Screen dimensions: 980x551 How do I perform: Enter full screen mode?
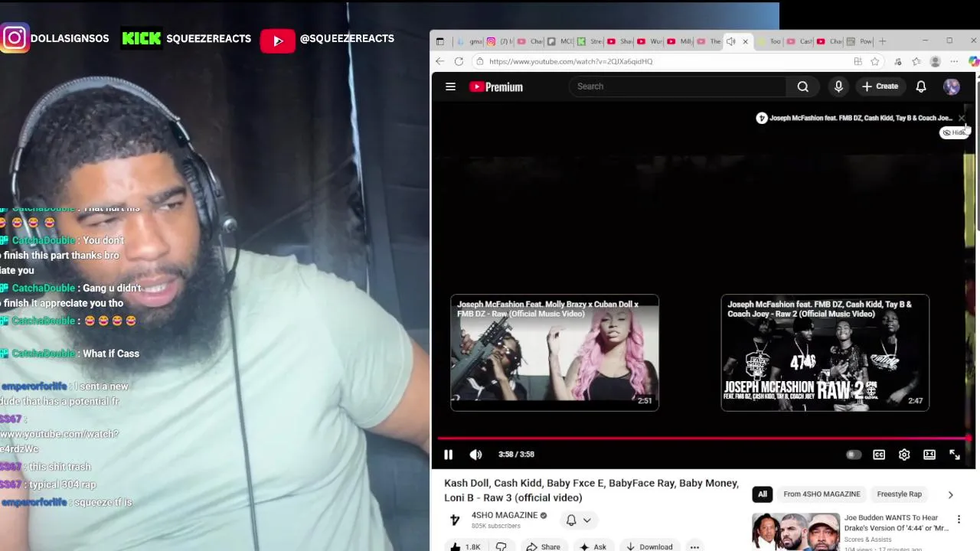(x=955, y=455)
